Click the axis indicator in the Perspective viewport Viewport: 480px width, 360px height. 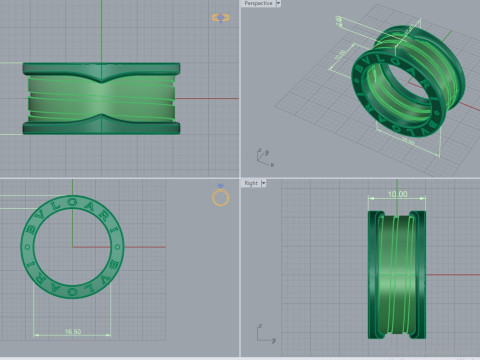coord(265,158)
